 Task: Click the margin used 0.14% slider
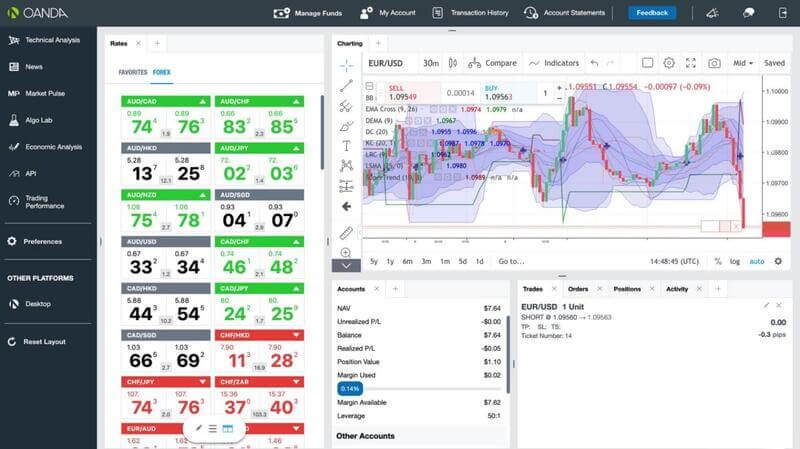tap(349, 389)
